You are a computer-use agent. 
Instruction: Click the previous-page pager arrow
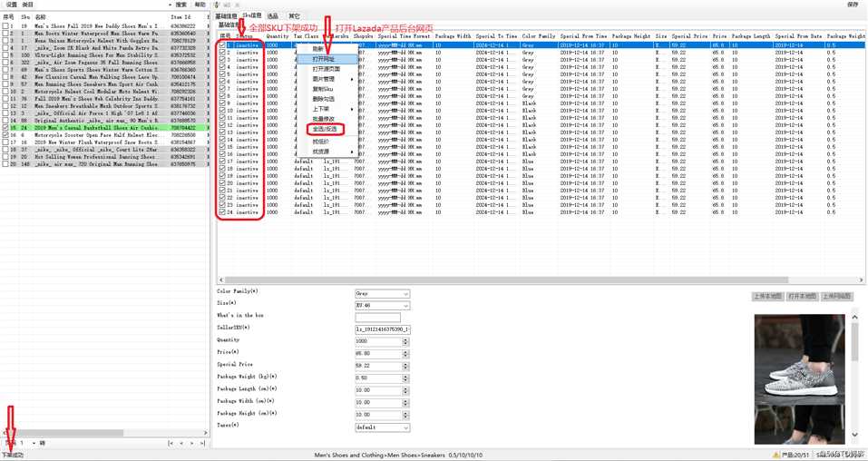180,443
